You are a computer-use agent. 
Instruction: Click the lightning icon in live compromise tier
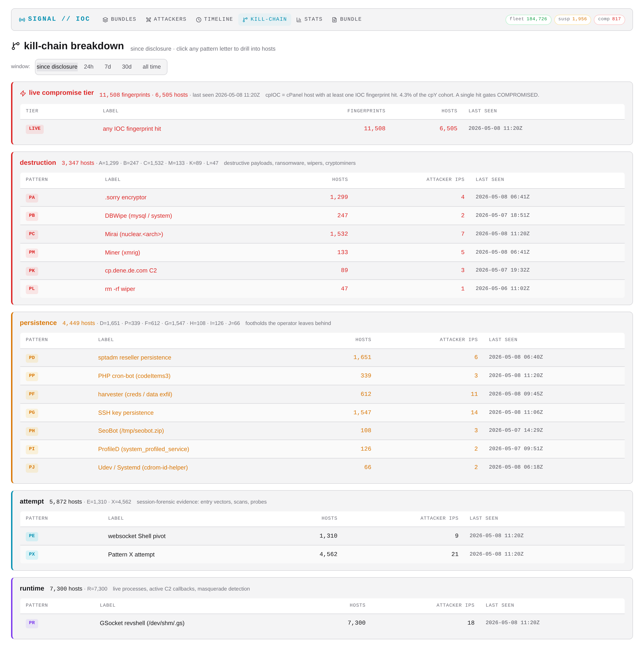click(x=23, y=93)
